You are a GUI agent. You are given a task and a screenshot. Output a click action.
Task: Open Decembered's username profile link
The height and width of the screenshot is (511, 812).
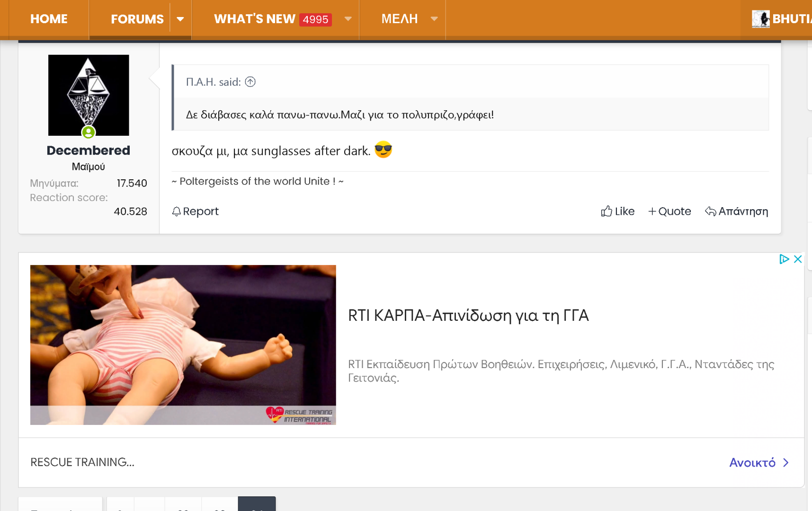(x=89, y=150)
